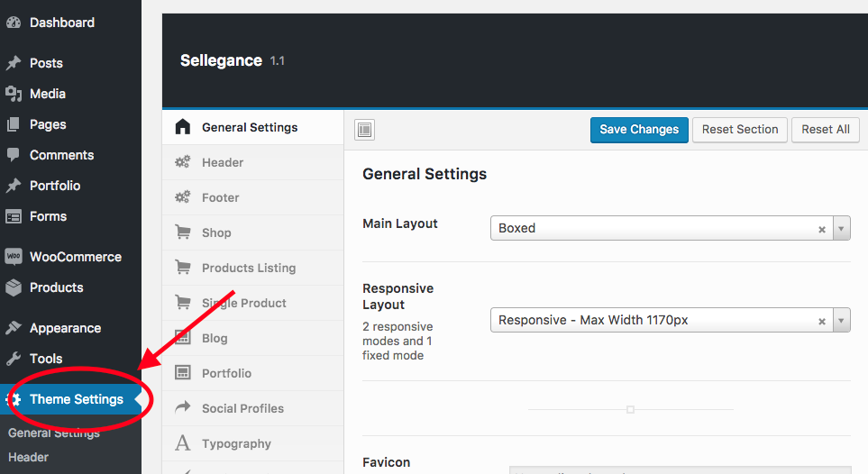Click the expand-all sections icon button

pos(364,130)
